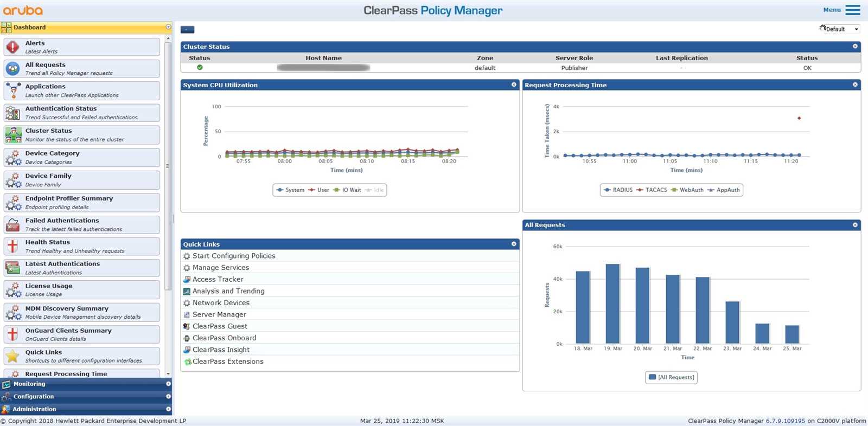Screen dimensions: 868x426
Task: Click the Start Configuring Policies gear icon
Action: 187,256
